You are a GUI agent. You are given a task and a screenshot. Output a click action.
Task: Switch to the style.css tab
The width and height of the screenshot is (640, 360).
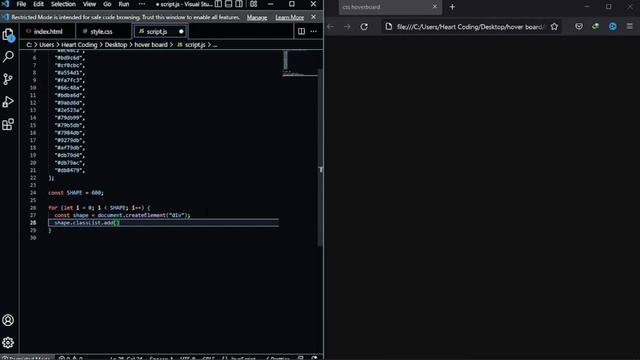(101, 31)
